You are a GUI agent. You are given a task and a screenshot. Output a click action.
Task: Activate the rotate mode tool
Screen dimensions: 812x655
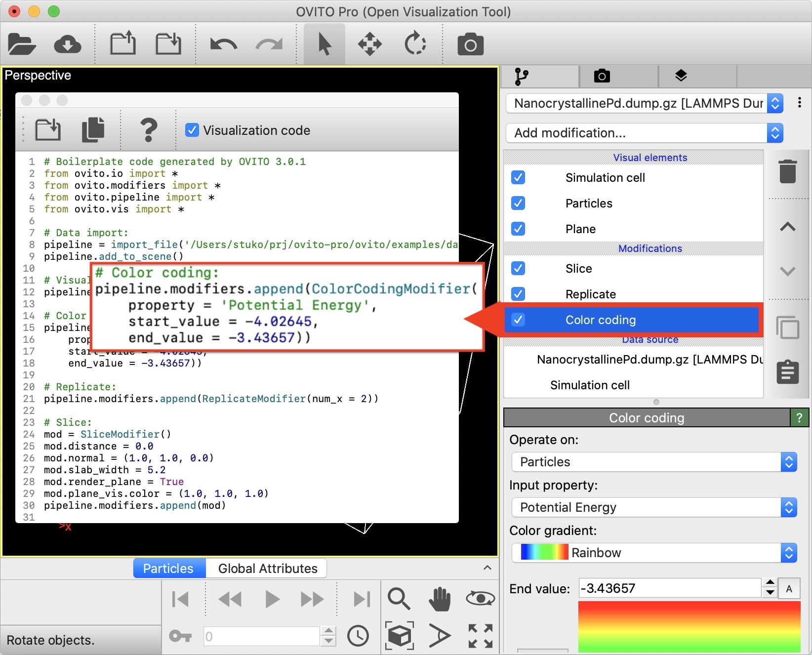point(415,43)
